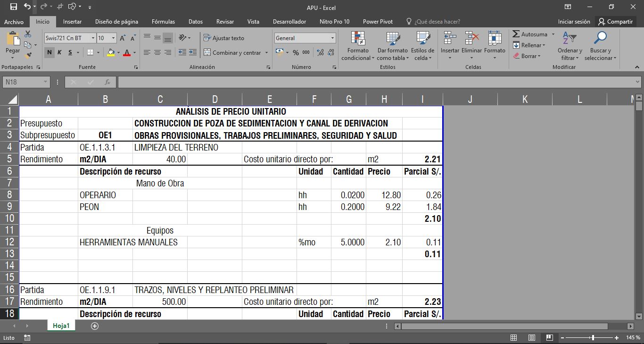Click the 145 % zoom level

coord(633,338)
